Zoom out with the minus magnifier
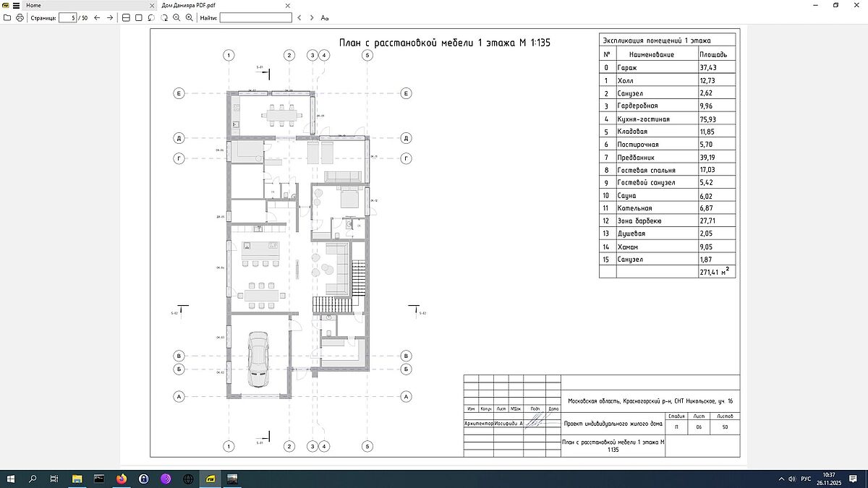Viewport: 868px width, 488px height. (x=177, y=17)
